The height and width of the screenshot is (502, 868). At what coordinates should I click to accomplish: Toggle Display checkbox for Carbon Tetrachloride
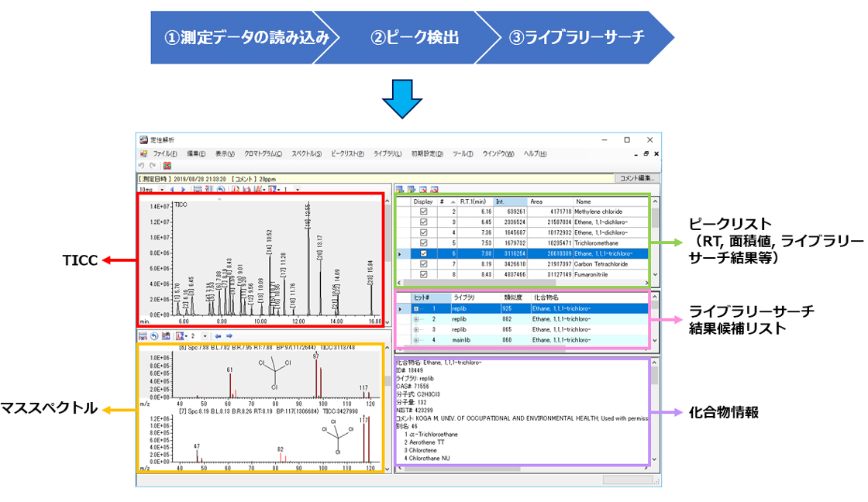(x=423, y=263)
